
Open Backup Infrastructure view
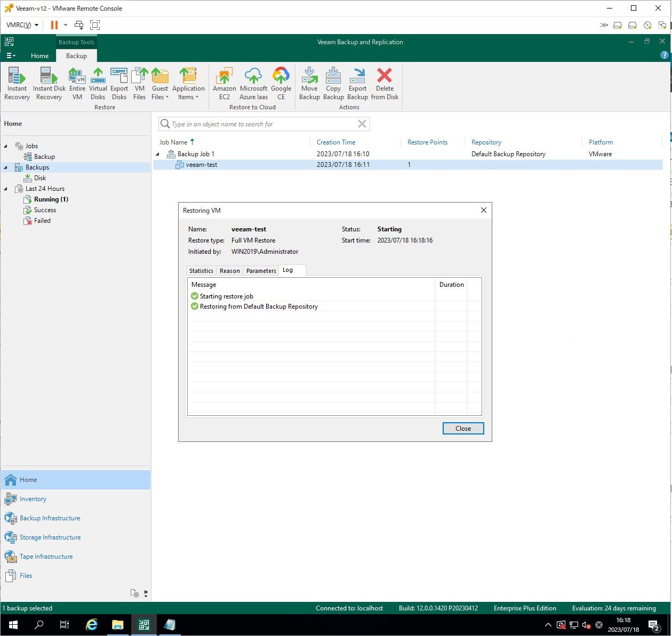[x=76, y=518]
